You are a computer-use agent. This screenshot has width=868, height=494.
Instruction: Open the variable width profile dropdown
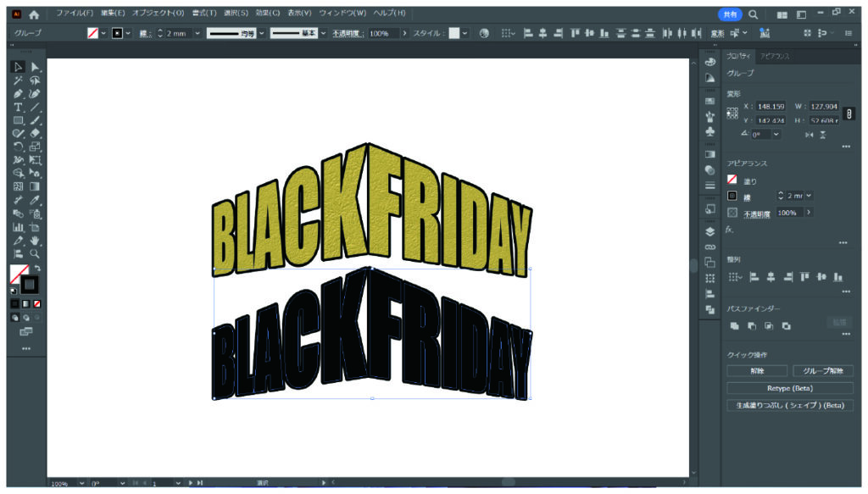click(262, 33)
